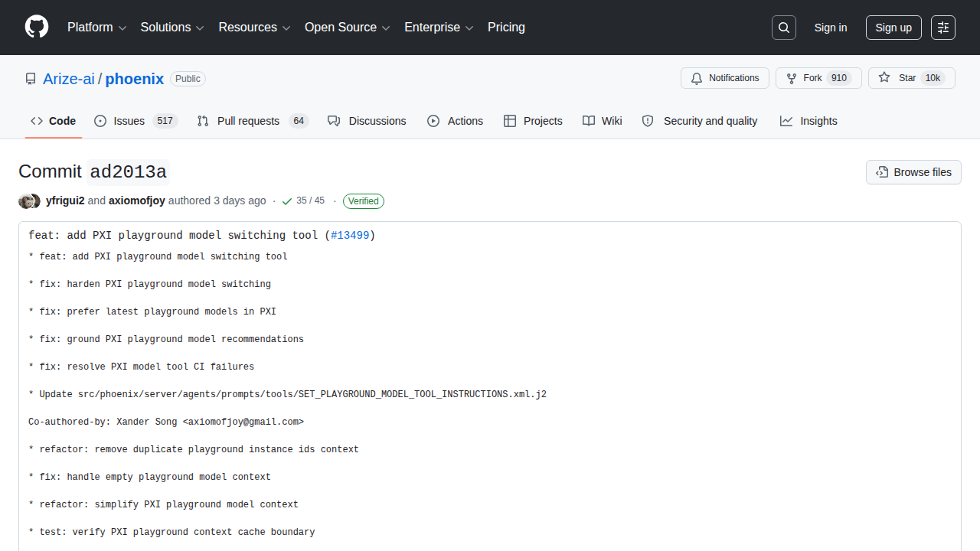Open the Wiki tab
Viewport: 980px width, 551px height.
point(603,121)
